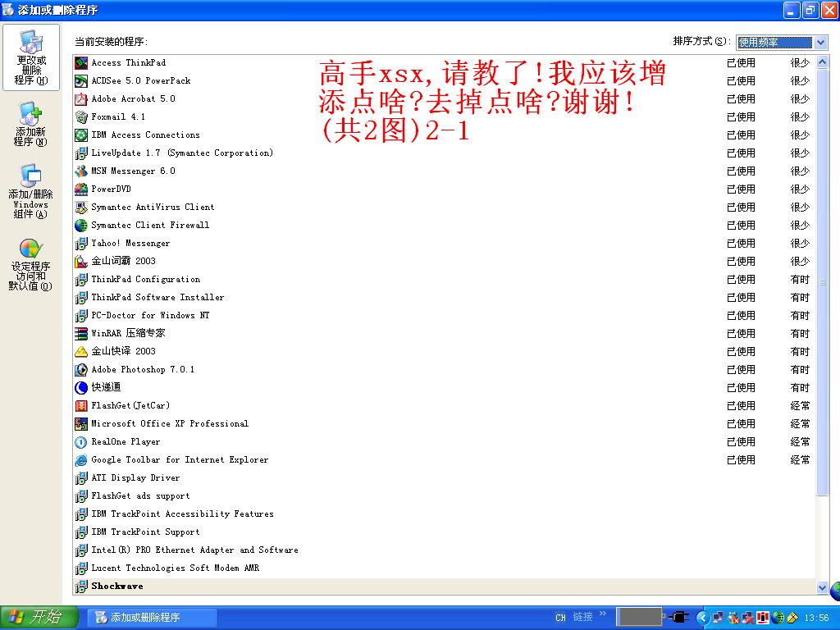The image size is (840, 630).
Task: Click the IBM Access Connections icon
Action: click(x=81, y=135)
